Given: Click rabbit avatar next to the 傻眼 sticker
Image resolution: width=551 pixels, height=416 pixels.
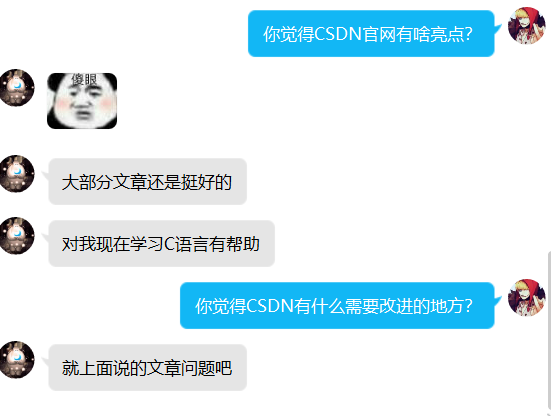Looking at the screenshot, I should tap(16, 87).
